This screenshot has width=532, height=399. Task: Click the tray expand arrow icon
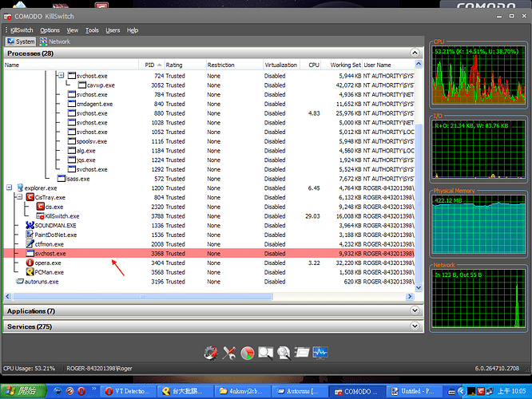461,391
